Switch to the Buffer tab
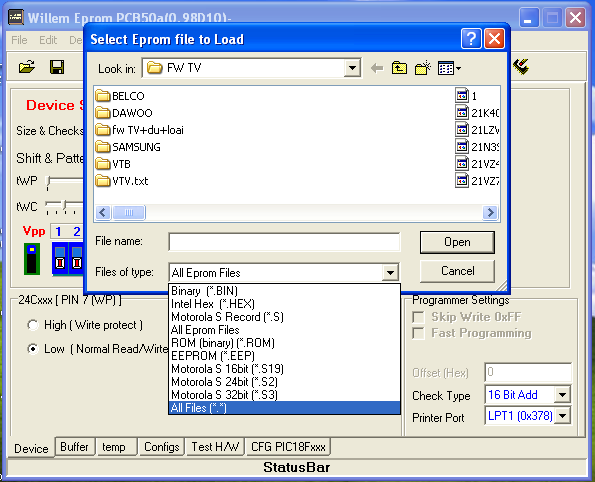595x482 pixels. (74, 447)
